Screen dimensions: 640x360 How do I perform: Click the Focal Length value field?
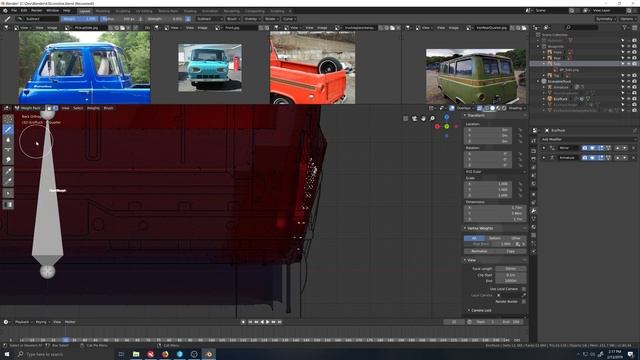(x=511, y=269)
